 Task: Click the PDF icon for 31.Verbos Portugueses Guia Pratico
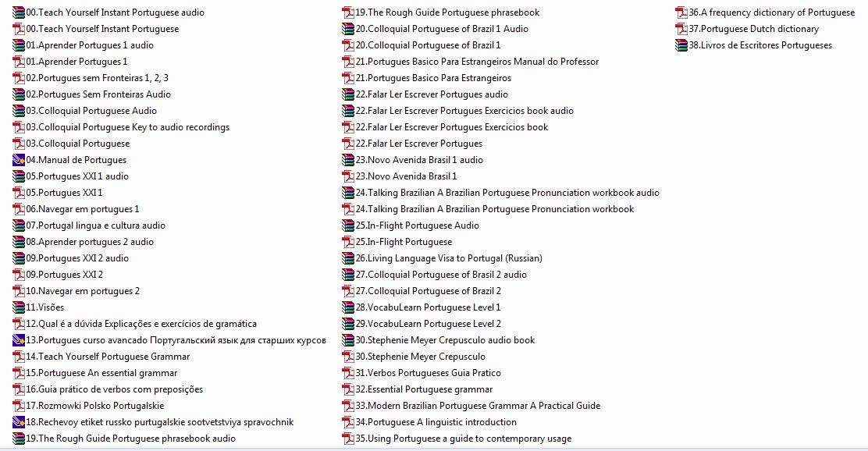click(349, 373)
